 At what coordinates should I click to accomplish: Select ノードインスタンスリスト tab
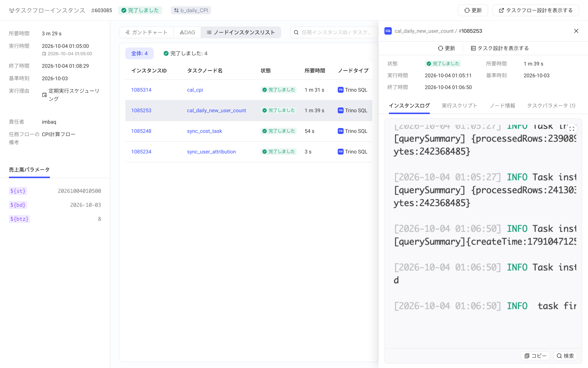[x=241, y=32]
